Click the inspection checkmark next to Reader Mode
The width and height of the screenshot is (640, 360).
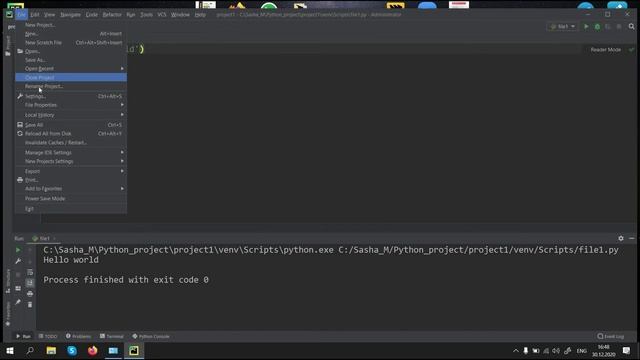631,50
